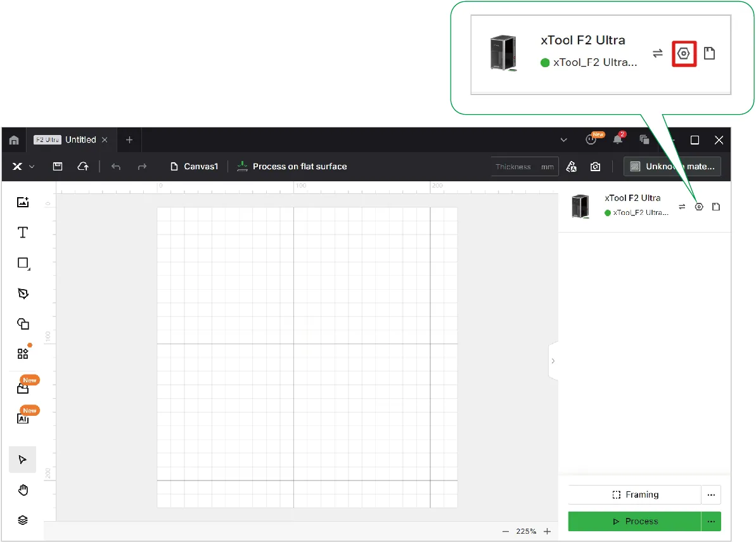This screenshot has width=756, height=542.
Task: Undo the last action
Action: point(116,166)
